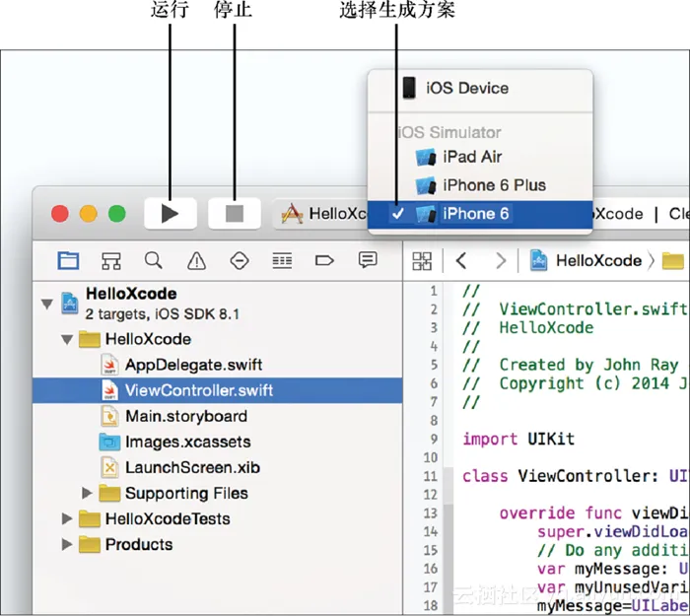690x616 pixels.
Task: Click HelloXcode in the jump bar
Action: pos(598,261)
